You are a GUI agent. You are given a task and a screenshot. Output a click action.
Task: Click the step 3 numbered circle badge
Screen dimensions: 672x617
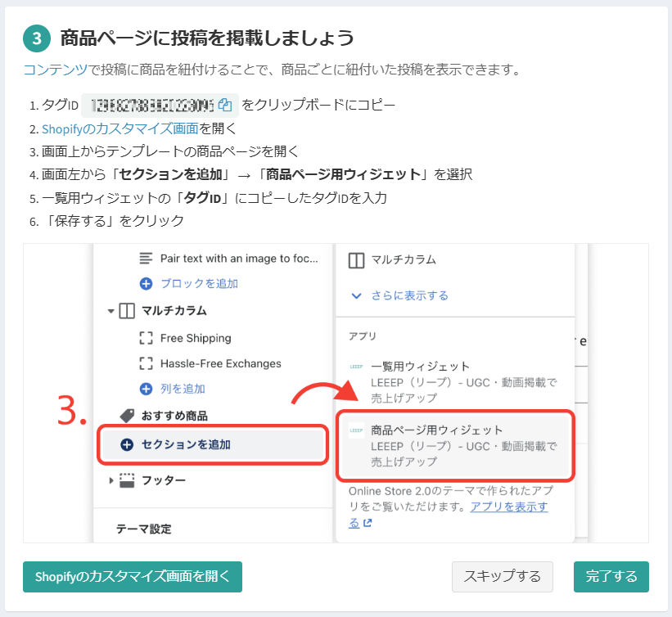coord(37,38)
